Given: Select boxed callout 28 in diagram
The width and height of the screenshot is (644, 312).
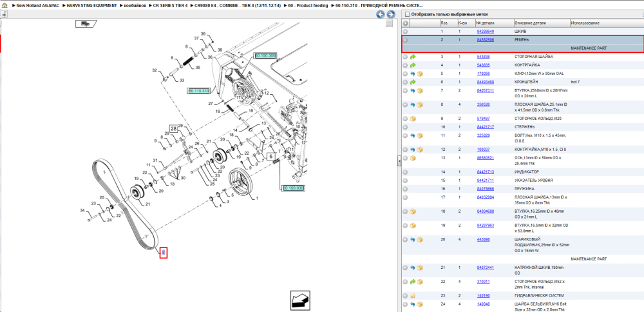Looking at the screenshot, I should pyautogui.click(x=174, y=129).
